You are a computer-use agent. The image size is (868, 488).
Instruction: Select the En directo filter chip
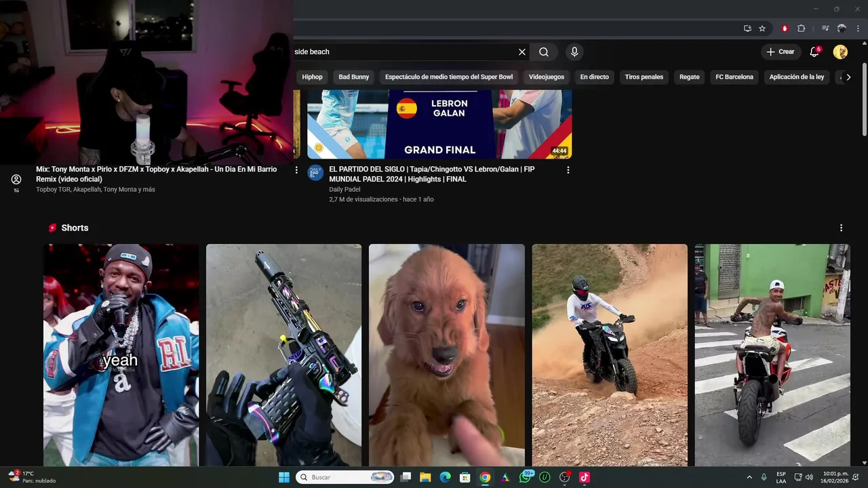pyautogui.click(x=594, y=77)
